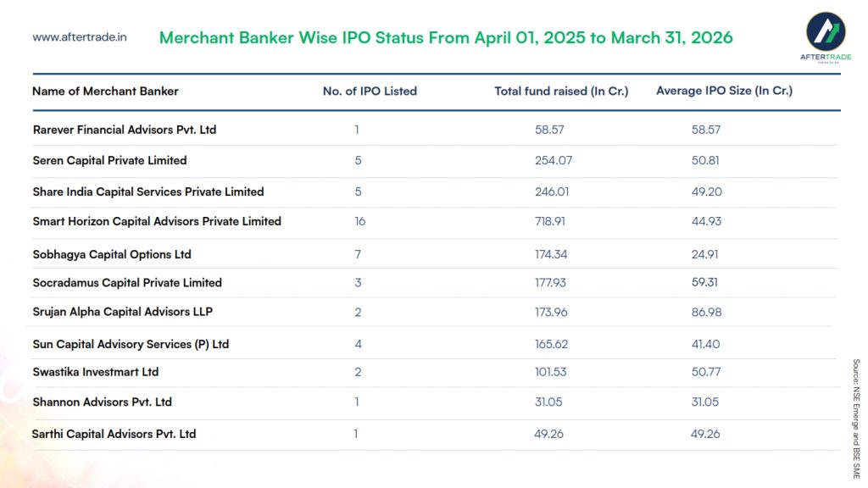868x488 pixels.
Task: Open the www.aftertrade.in website link
Action: [80, 37]
